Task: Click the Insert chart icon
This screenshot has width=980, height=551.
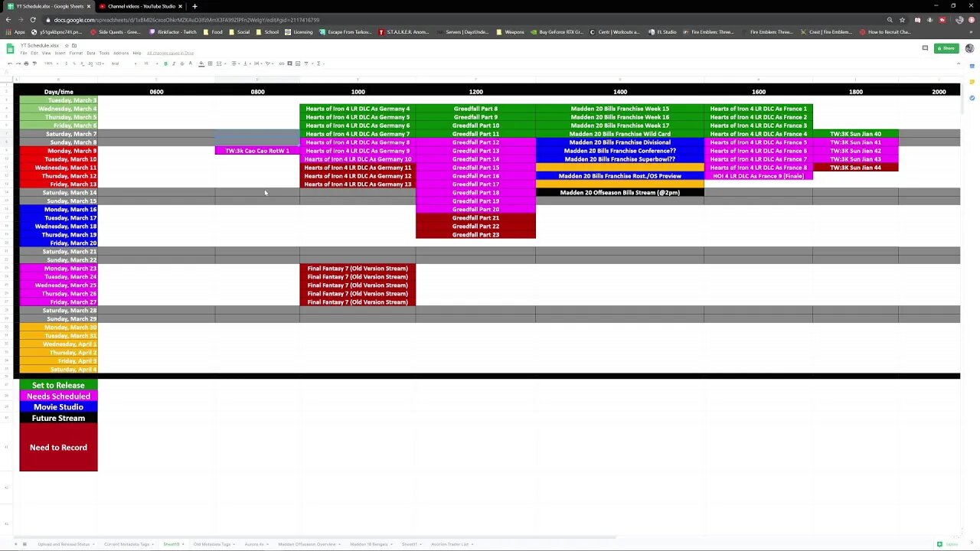Action: point(298,64)
